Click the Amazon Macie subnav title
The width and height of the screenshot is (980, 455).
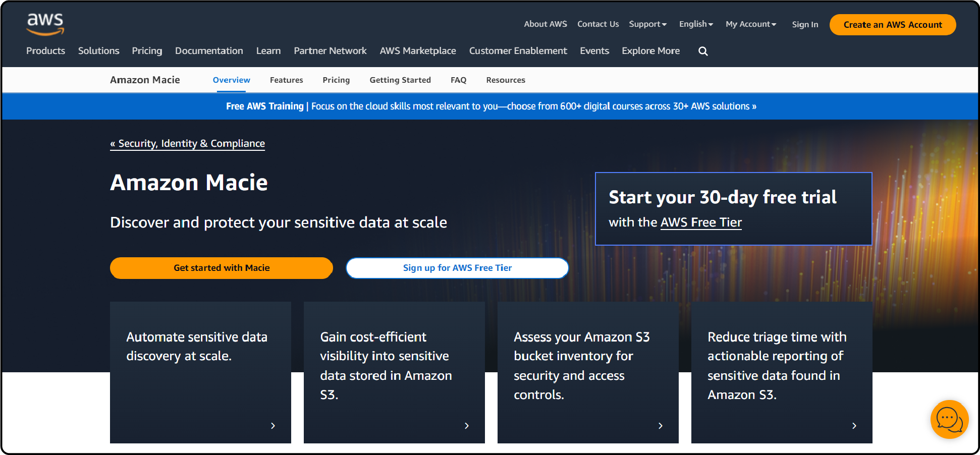(x=145, y=80)
